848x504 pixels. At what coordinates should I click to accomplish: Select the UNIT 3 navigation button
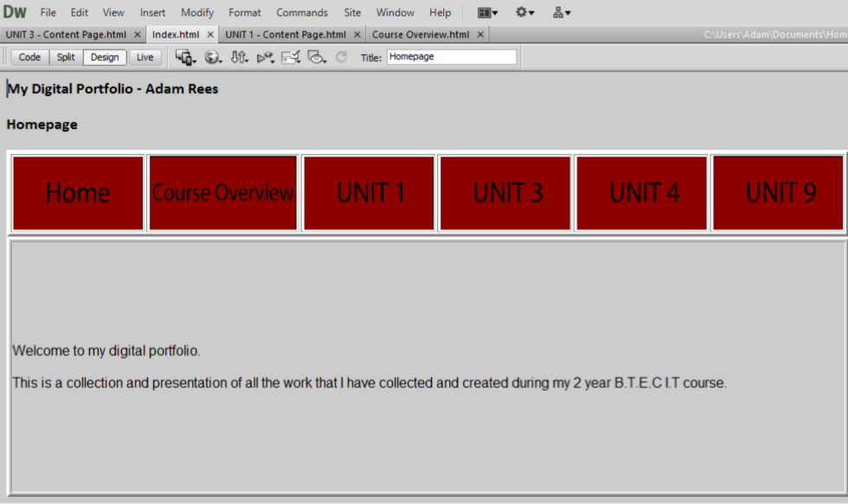[505, 193]
